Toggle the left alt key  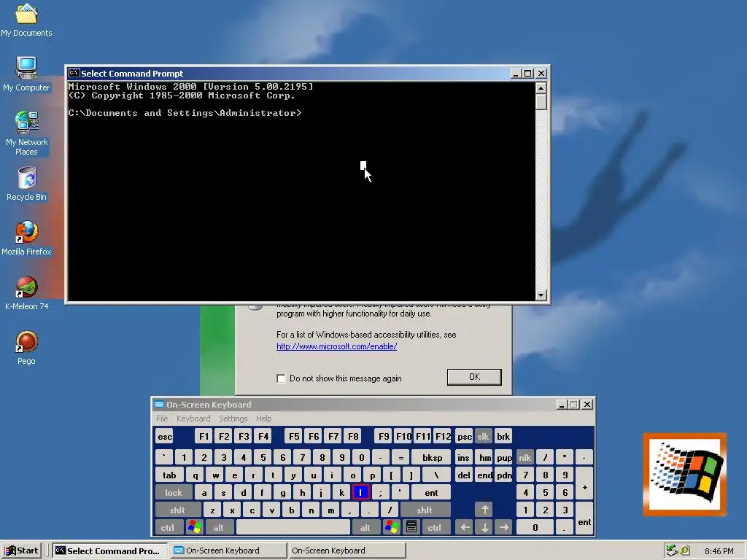(218, 527)
